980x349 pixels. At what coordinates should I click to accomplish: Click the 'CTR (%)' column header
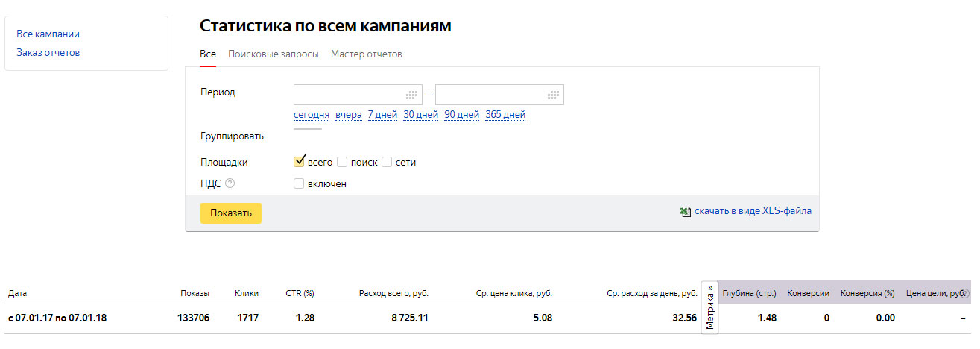(300, 293)
